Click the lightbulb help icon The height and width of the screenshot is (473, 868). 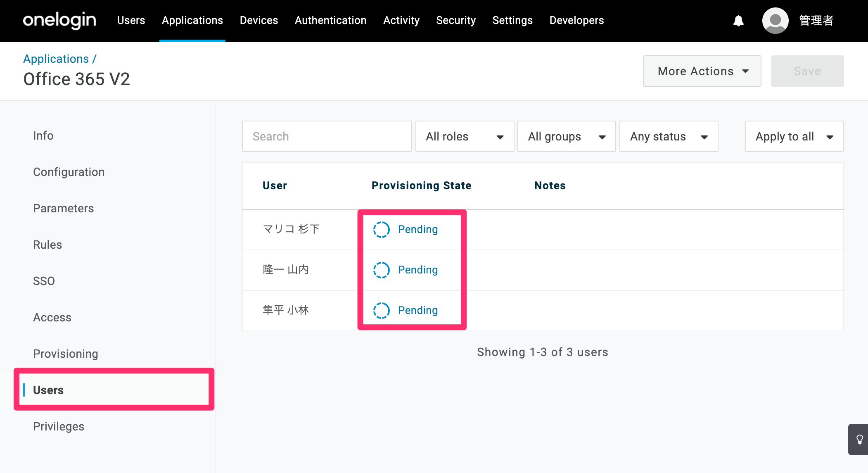click(x=859, y=439)
